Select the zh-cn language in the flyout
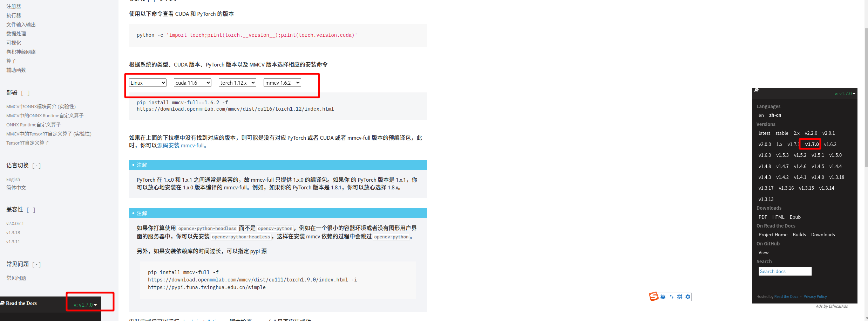This screenshot has width=868, height=321. click(775, 115)
